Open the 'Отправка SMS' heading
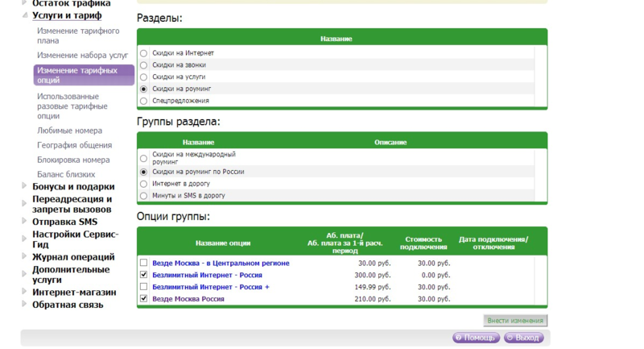 tap(65, 222)
